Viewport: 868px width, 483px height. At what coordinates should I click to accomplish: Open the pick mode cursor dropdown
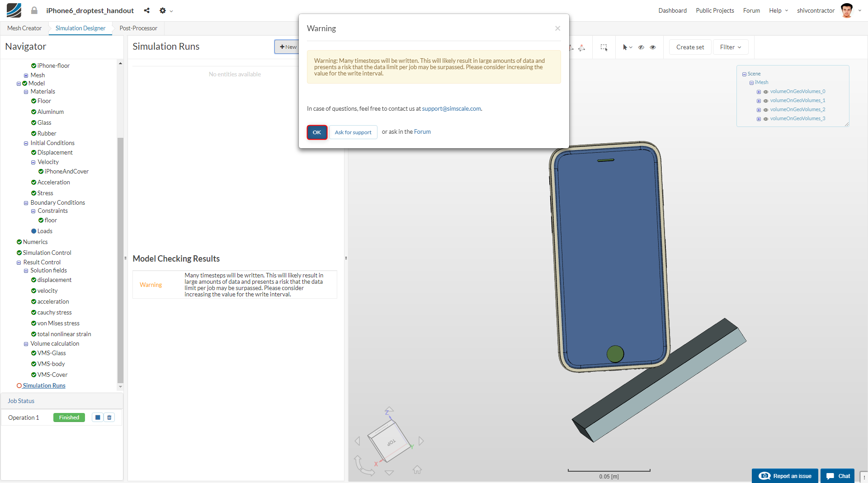click(627, 47)
